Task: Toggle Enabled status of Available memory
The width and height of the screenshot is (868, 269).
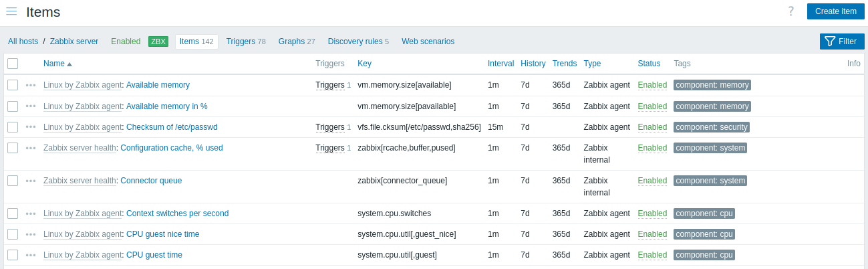Action: (x=652, y=85)
